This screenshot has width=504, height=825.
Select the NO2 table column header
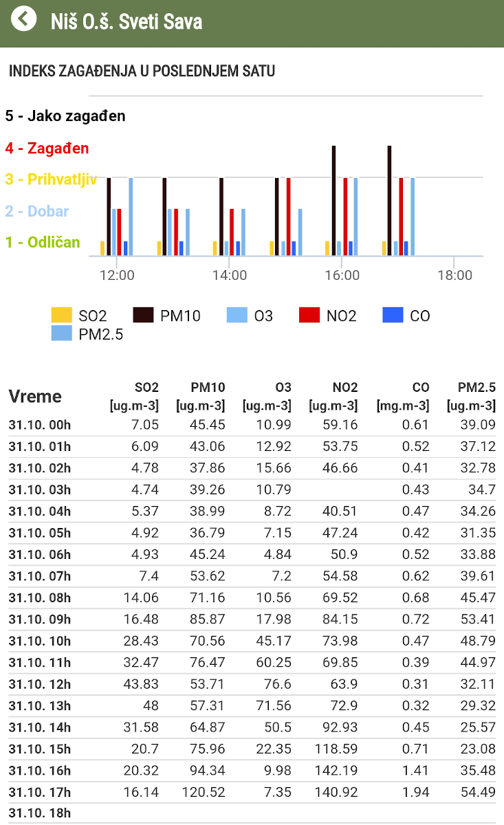coord(333,397)
